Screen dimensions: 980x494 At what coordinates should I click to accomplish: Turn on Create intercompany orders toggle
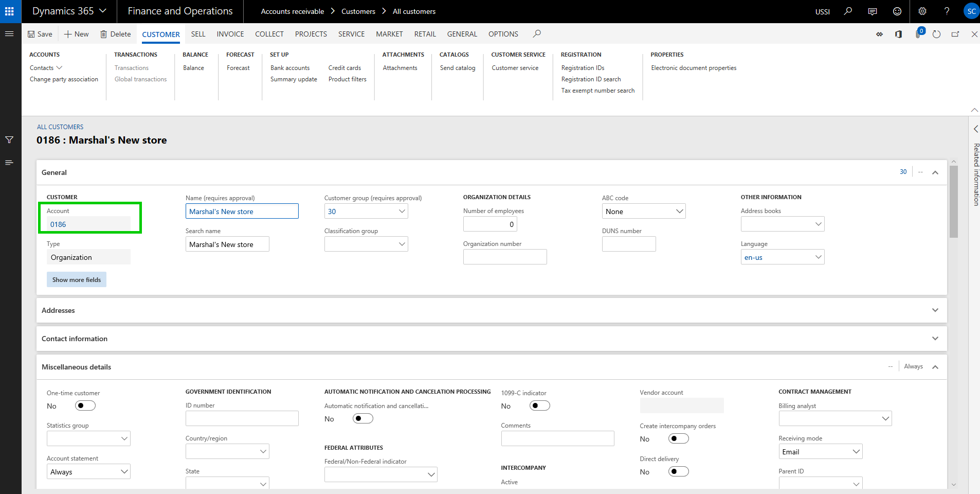(678, 438)
